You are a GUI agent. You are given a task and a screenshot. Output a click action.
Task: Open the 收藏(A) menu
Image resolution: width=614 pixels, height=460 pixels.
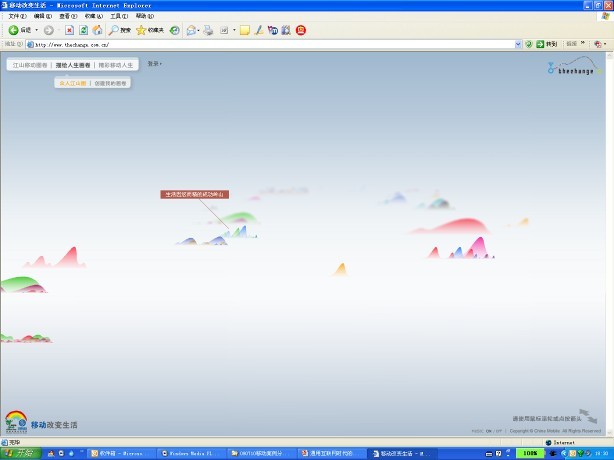94,16
